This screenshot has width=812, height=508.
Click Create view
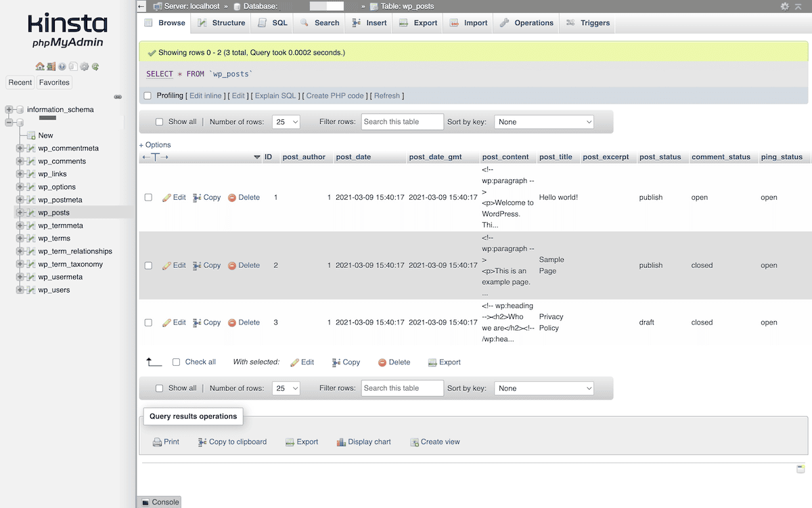pos(435,442)
